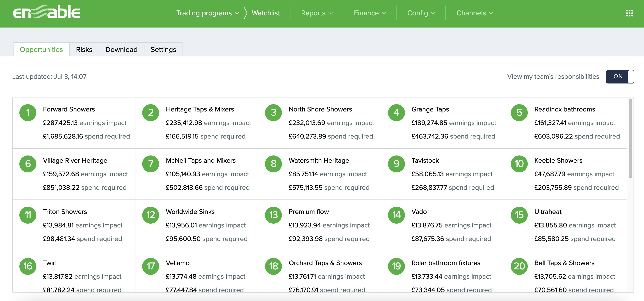This screenshot has width=644, height=301.
Task: Select rank 5 green circle badge
Action: pos(519,113)
